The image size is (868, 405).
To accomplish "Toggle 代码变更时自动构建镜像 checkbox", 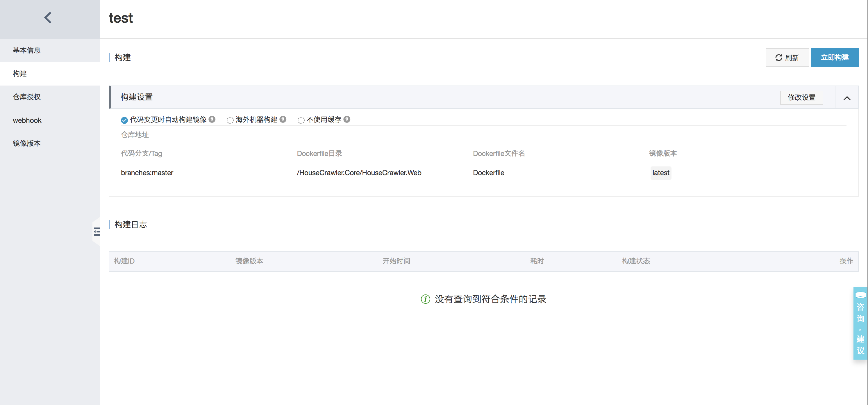I will pyautogui.click(x=124, y=119).
